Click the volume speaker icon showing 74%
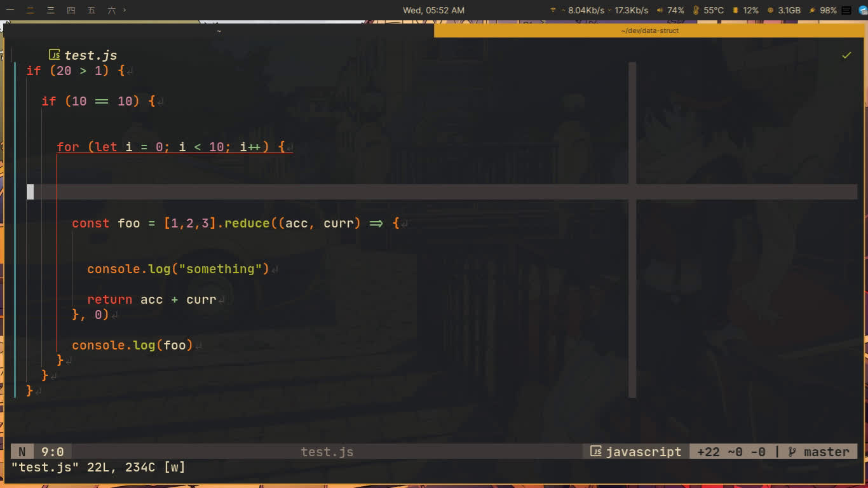 pyautogui.click(x=660, y=10)
